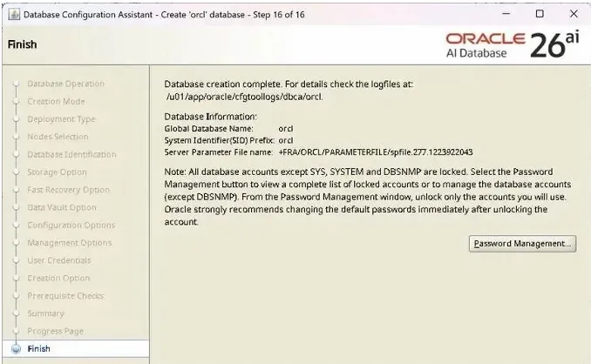This screenshot has height=364, width=591.
Task: Minimize the Database Configuration Assistant window
Action: pos(506,14)
